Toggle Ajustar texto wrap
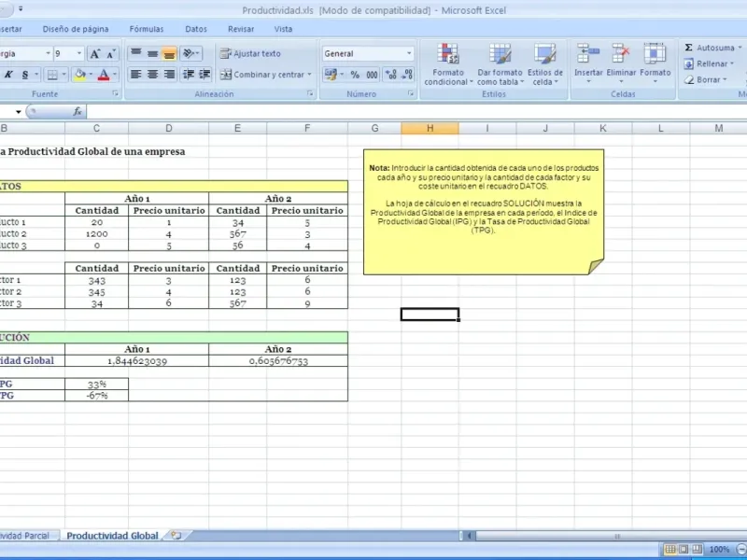The width and height of the screenshot is (747, 560). pos(250,53)
